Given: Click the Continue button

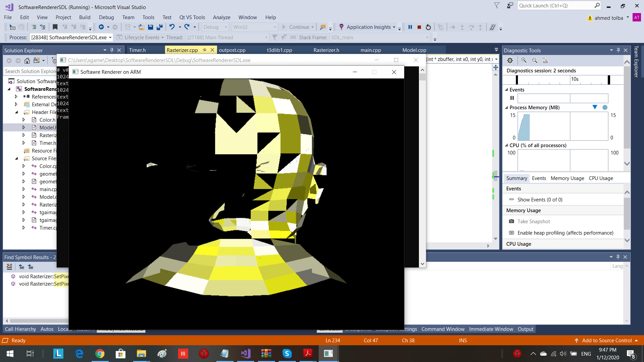Looking at the screenshot, I should pos(295,27).
